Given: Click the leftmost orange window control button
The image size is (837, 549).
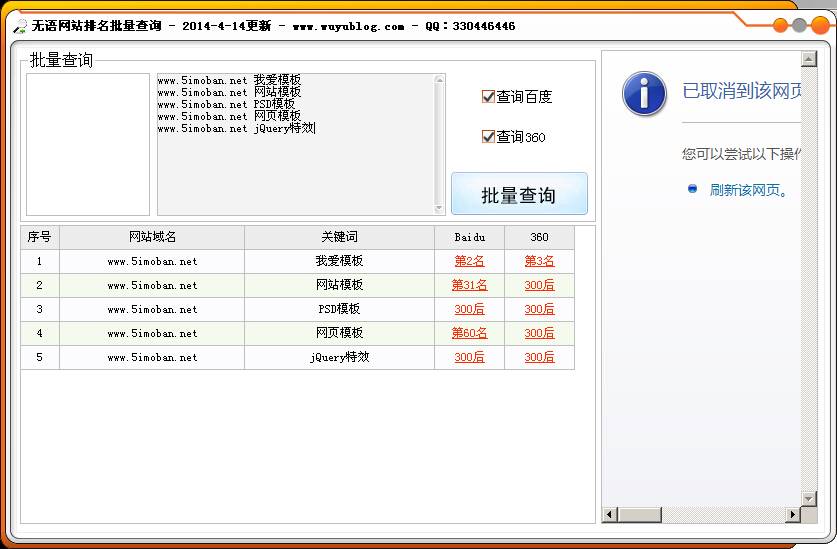Looking at the screenshot, I should coord(780,25).
